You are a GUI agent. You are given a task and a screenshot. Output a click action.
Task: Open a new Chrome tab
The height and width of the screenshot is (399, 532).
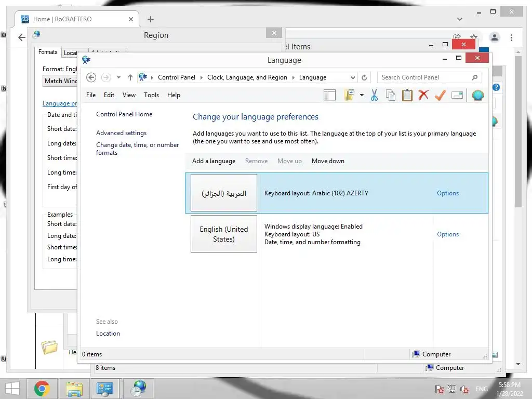click(x=151, y=19)
